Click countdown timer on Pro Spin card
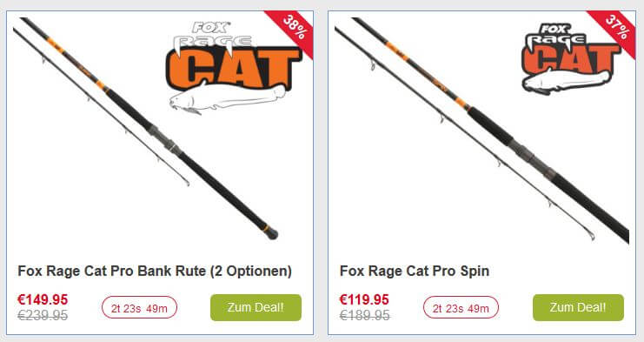This screenshot has height=342, width=644. coord(461,307)
